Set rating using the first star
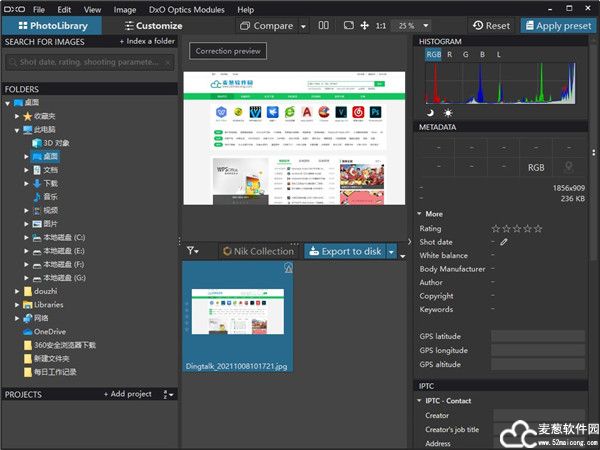This screenshot has height=450, width=600. (495, 229)
